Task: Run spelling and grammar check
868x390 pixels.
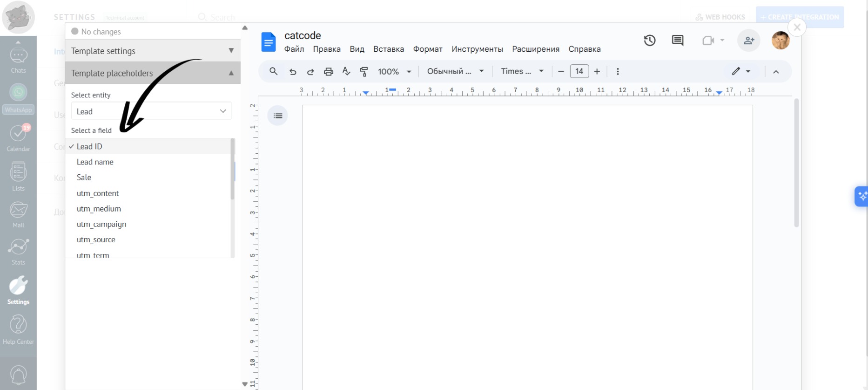Action: tap(346, 71)
